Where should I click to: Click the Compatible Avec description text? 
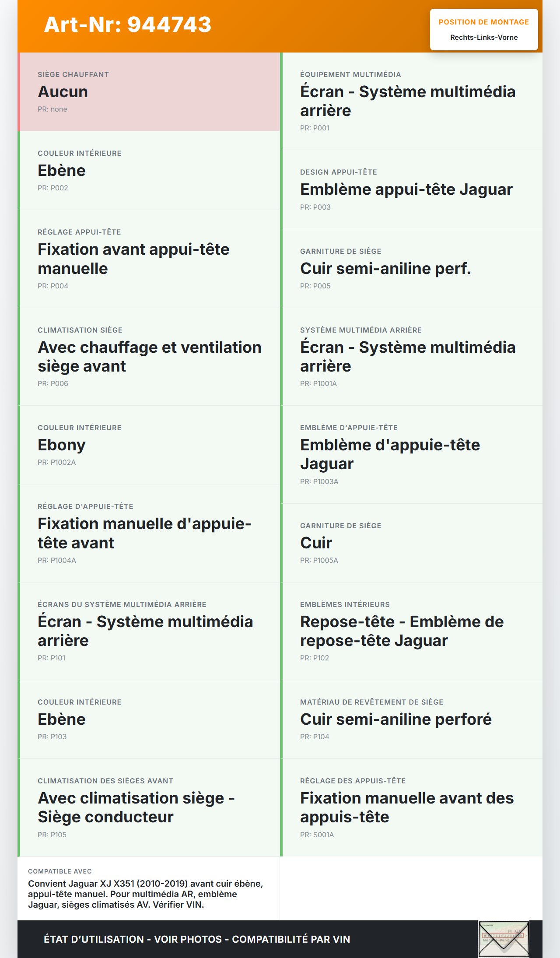coord(146,894)
